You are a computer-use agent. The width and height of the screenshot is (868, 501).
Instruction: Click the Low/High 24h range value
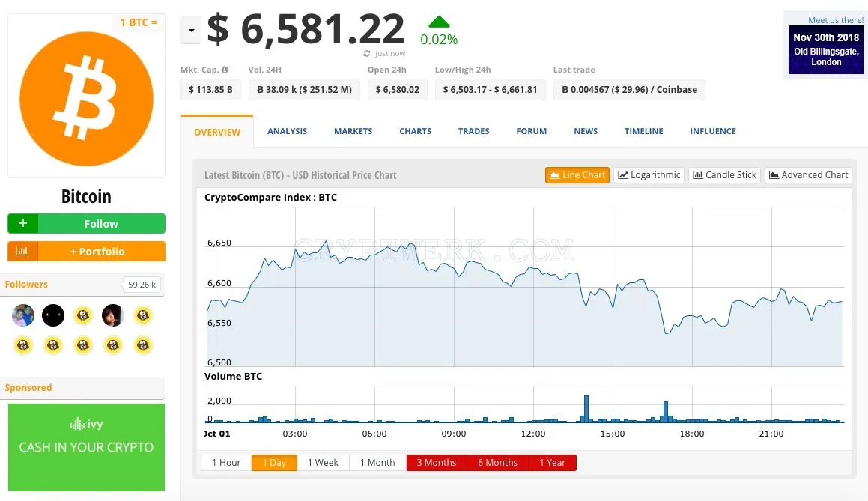point(490,90)
